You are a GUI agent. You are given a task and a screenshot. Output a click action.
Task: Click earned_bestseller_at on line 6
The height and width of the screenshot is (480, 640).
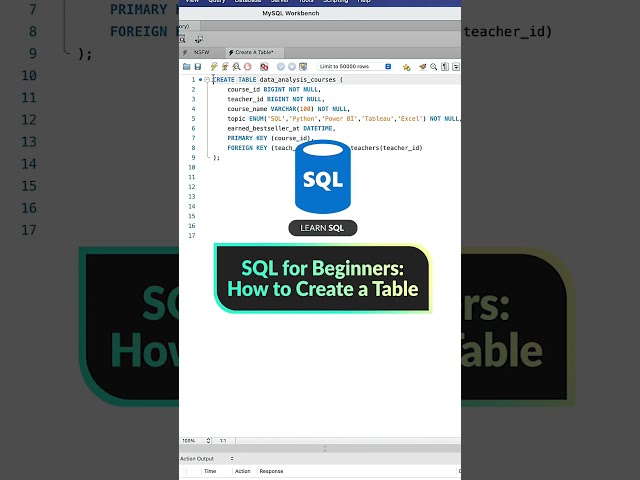(x=264, y=129)
